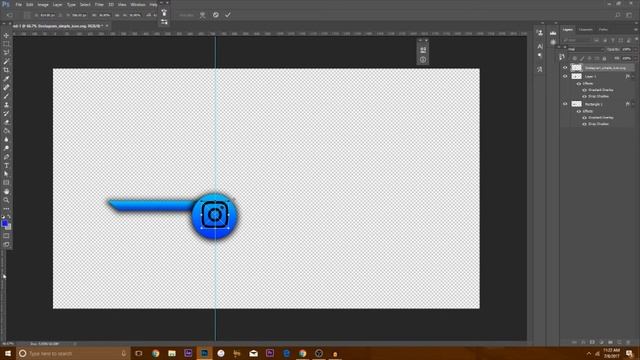Open the Mail app from the taskbar
The height and width of the screenshot is (360, 640).
coord(253,353)
